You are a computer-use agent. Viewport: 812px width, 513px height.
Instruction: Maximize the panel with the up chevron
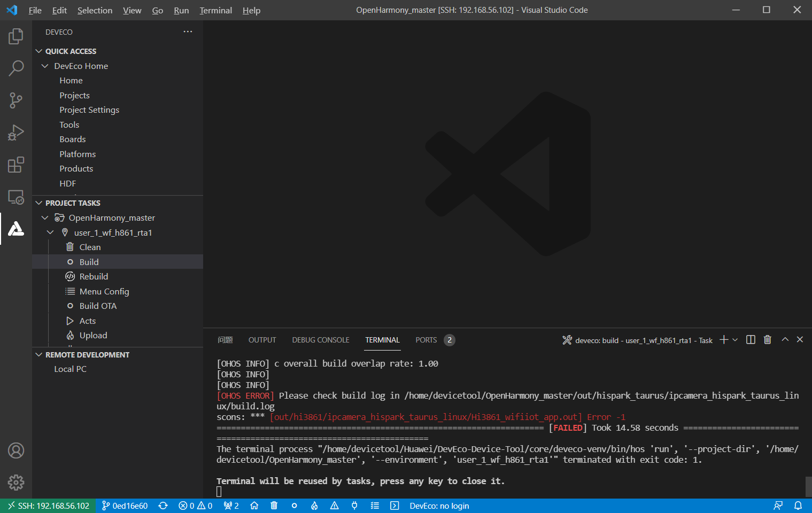[x=785, y=340]
